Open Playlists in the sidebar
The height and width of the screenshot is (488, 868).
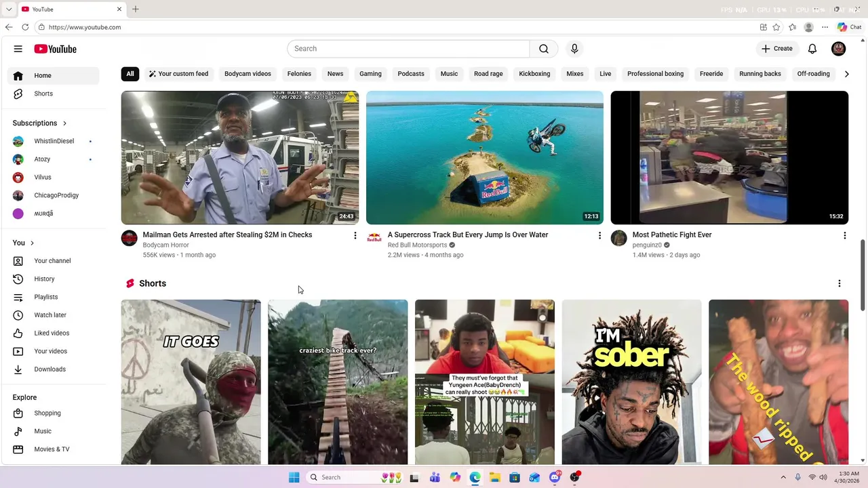(x=54, y=297)
